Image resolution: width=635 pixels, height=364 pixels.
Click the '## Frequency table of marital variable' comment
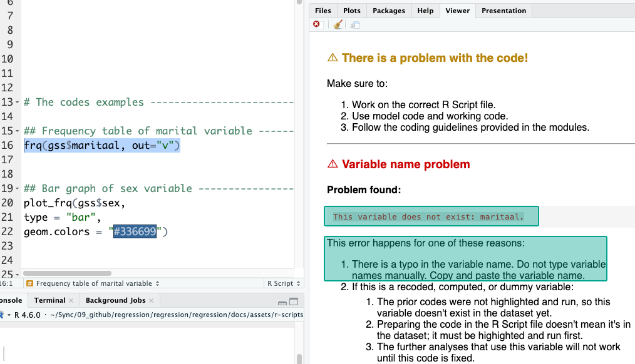click(x=138, y=131)
